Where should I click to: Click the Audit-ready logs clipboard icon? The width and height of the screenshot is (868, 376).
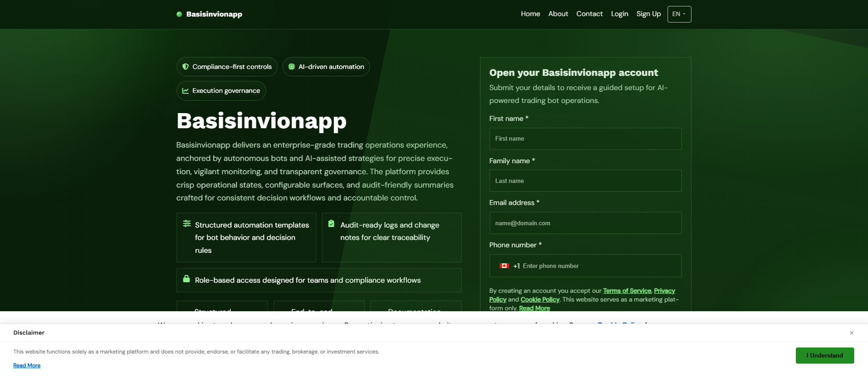(331, 223)
